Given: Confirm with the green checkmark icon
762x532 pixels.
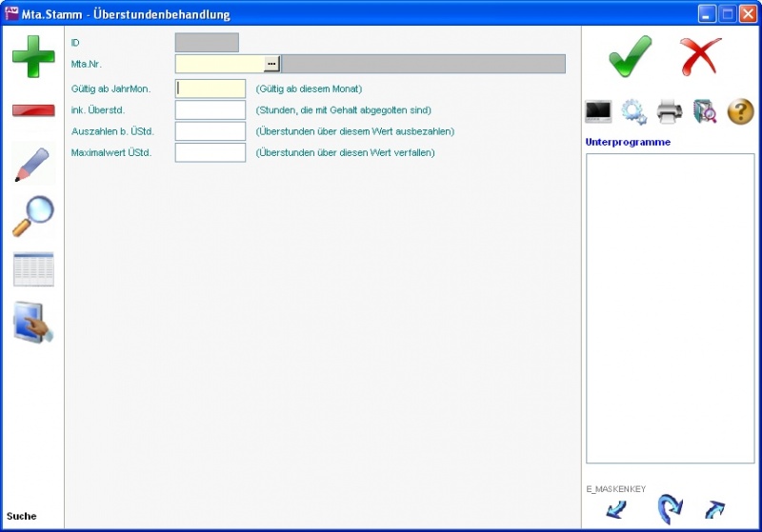Looking at the screenshot, I should pyautogui.click(x=630, y=57).
